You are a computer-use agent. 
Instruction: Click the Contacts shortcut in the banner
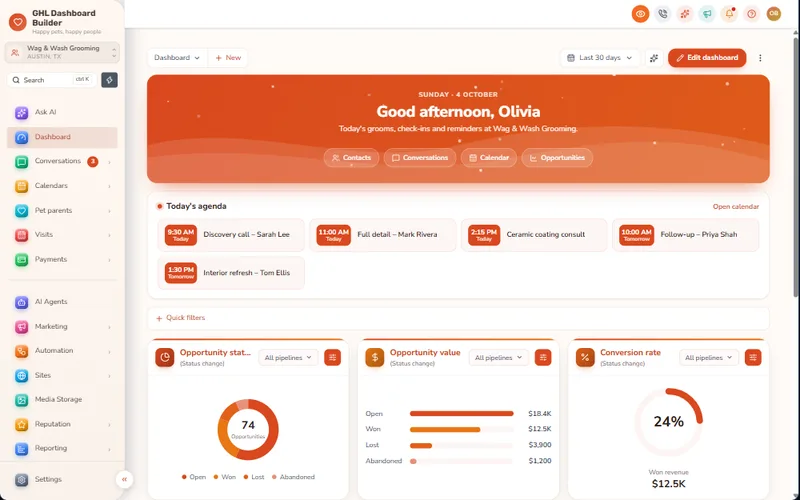coord(351,158)
